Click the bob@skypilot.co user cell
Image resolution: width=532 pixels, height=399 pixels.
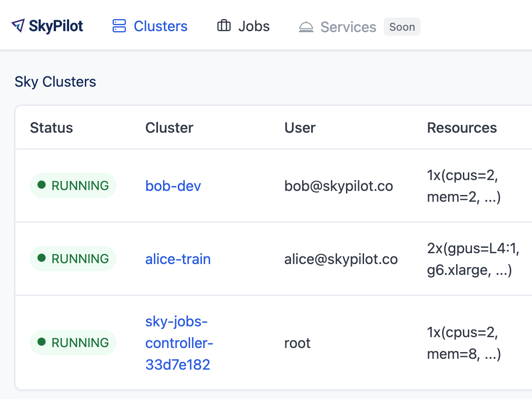point(339,186)
